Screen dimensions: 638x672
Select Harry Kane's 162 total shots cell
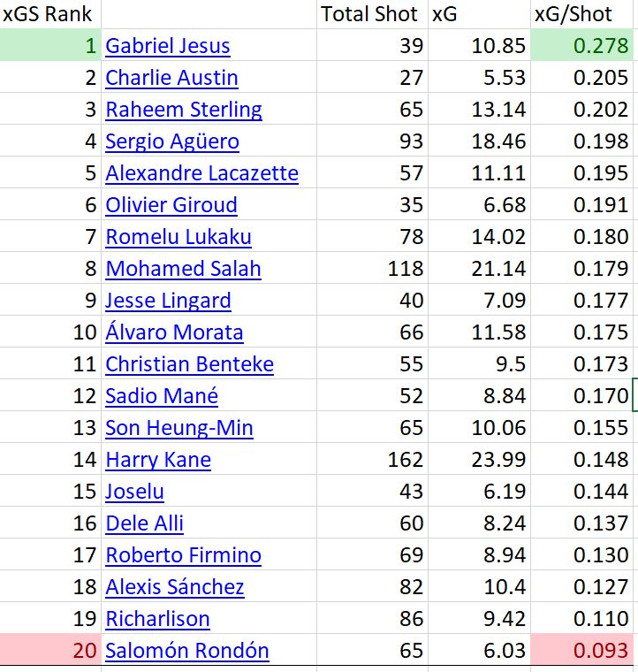(x=372, y=459)
